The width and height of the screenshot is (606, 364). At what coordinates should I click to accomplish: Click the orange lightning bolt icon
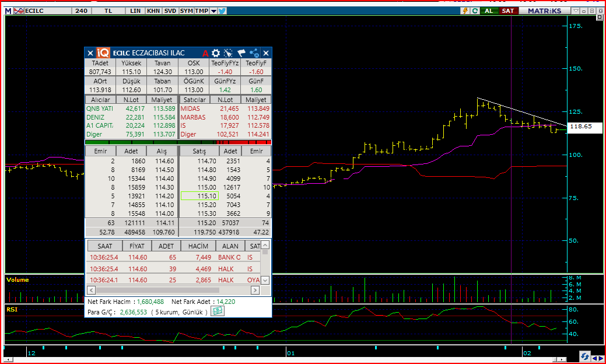click(x=465, y=11)
